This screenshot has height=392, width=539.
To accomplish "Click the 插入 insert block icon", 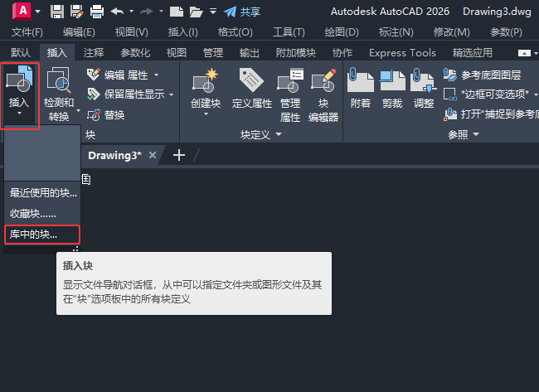I will [x=19, y=79].
